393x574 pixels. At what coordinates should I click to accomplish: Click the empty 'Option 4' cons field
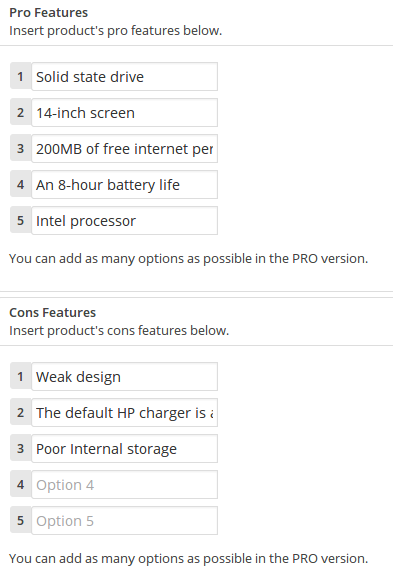pyautogui.click(x=124, y=484)
